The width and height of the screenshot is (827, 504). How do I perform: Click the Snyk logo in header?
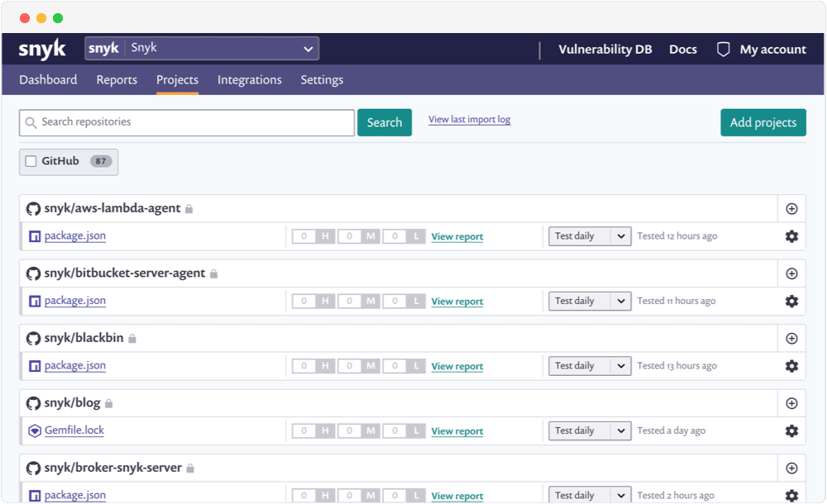pos(41,49)
